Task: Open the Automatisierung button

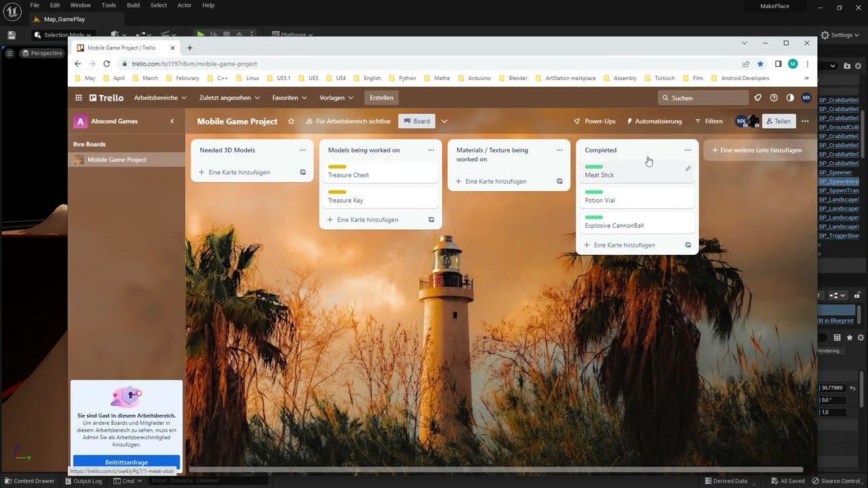Action: (654, 121)
